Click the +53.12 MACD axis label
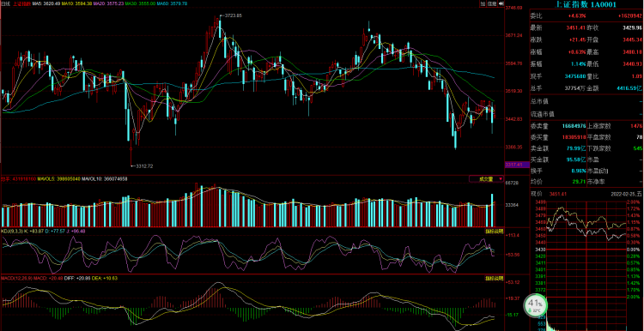This screenshot has height=331, width=644. pyautogui.click(x=513, y=282)
